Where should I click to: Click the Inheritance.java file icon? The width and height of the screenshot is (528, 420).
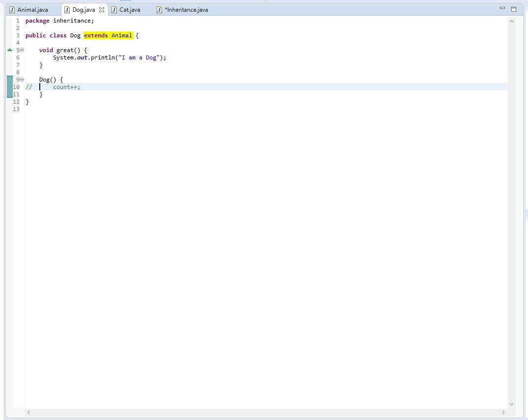pyautogui.click(x=159, y=10)
